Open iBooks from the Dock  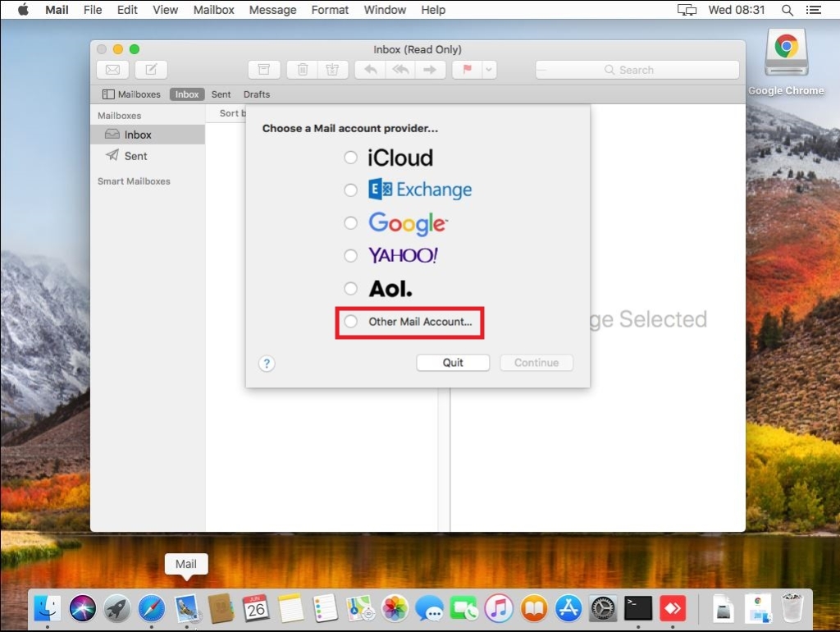coord(533,608)
